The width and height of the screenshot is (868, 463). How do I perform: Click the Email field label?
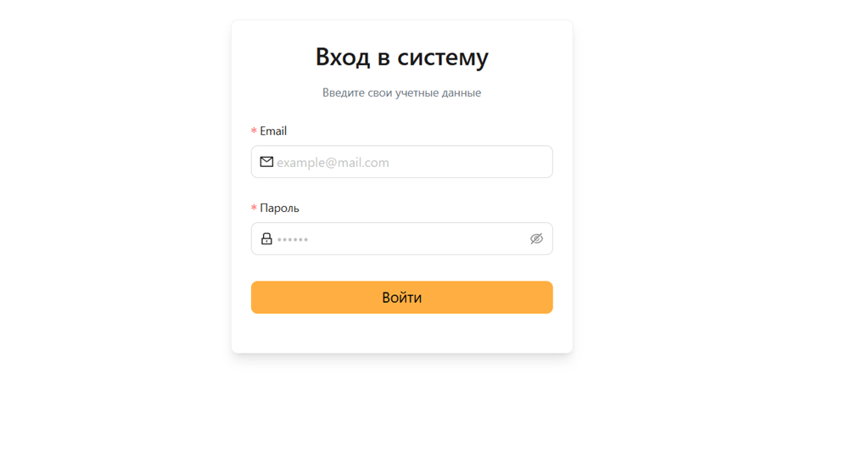tap(273, 131)
